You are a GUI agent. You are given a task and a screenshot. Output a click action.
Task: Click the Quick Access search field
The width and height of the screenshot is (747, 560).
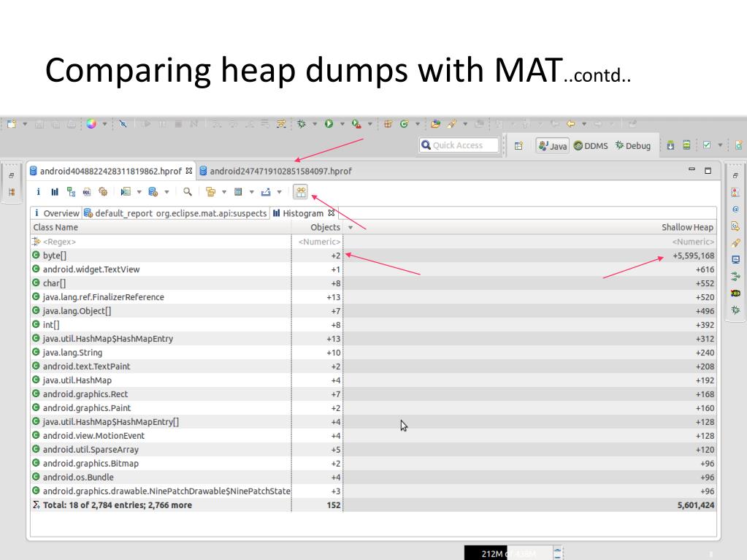(x=459, y=145)
